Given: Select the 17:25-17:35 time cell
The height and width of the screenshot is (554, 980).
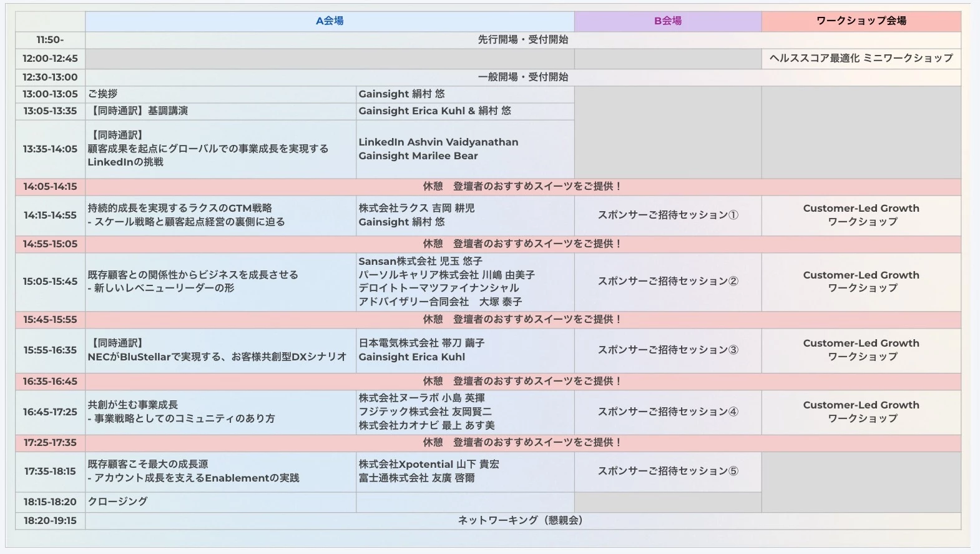Looking at the screenshot, I should coord(50,443).
